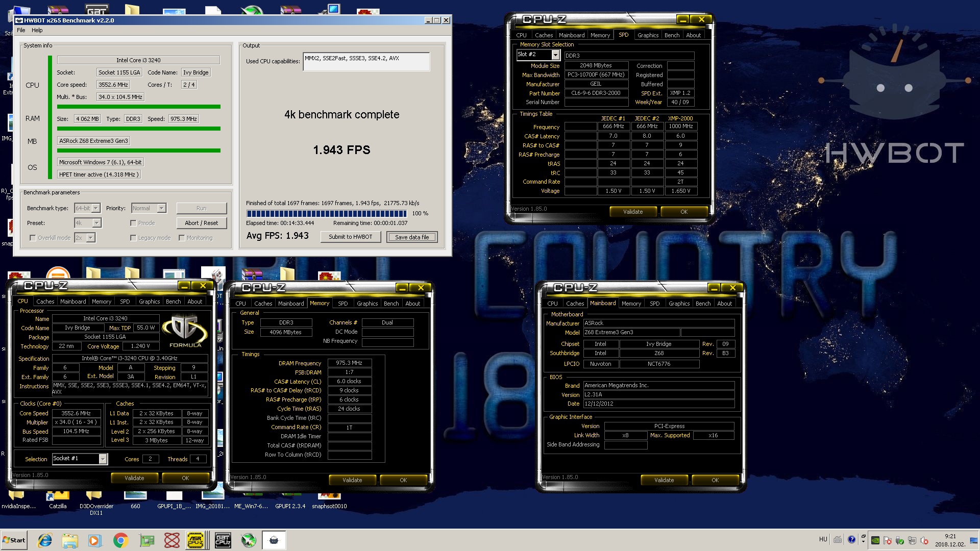Open Google Chrome from the taskbar
This screenshot has height=551, width=980.
[120, 540]
